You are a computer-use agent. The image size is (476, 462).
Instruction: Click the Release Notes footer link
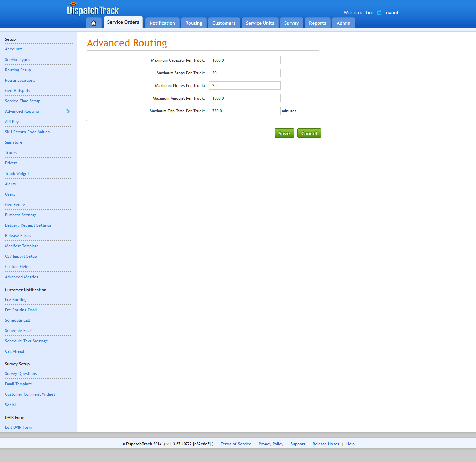pos(325,444)
